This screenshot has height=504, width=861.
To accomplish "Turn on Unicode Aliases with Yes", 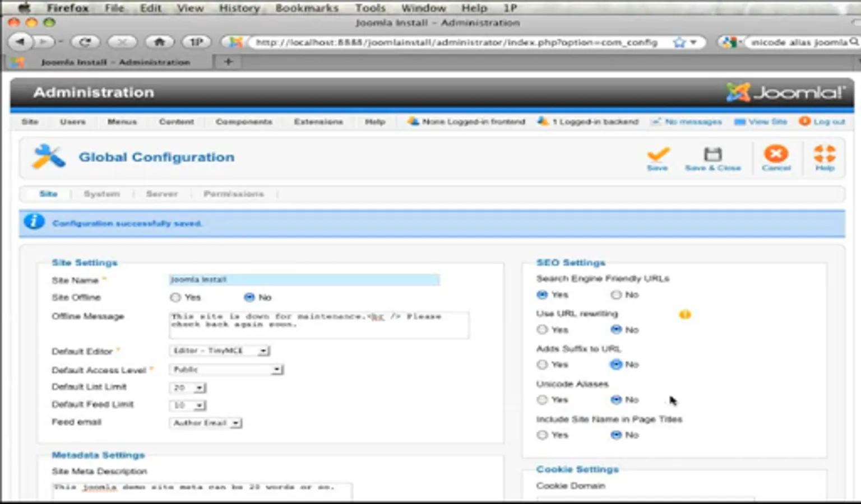I will tap(542, 400).
